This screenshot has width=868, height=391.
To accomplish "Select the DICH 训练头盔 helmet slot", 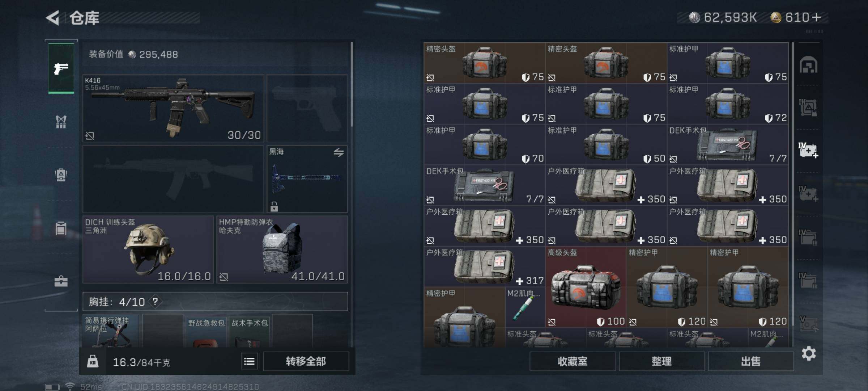I will point(148,249).
